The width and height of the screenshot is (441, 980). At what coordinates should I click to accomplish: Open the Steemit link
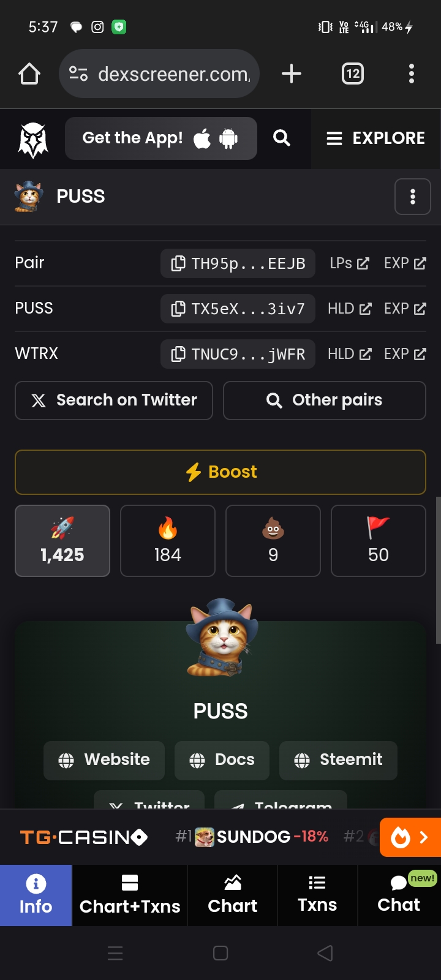click(338, 760)
